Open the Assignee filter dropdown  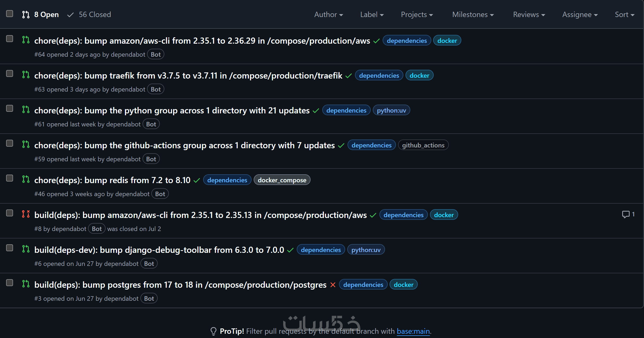[580, 15]
